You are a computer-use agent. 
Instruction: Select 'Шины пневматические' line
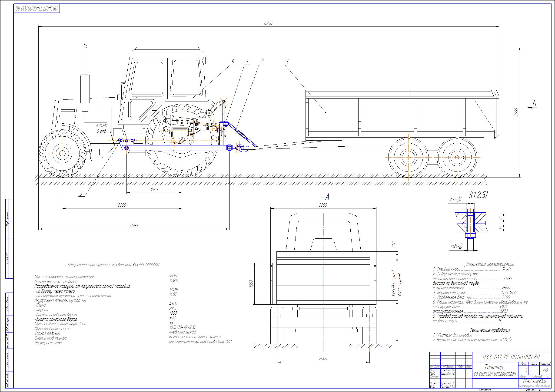[x=53, y=329]
